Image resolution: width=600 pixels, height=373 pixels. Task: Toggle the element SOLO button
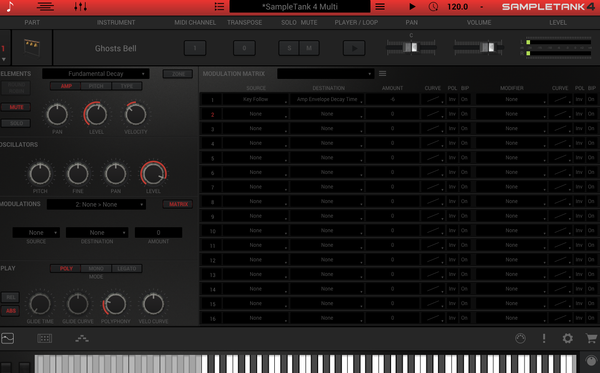tap(16, 123)
